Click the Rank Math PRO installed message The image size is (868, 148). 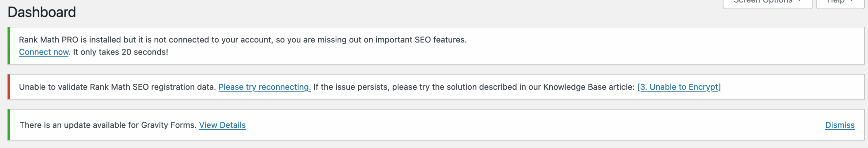click(136, 40)
